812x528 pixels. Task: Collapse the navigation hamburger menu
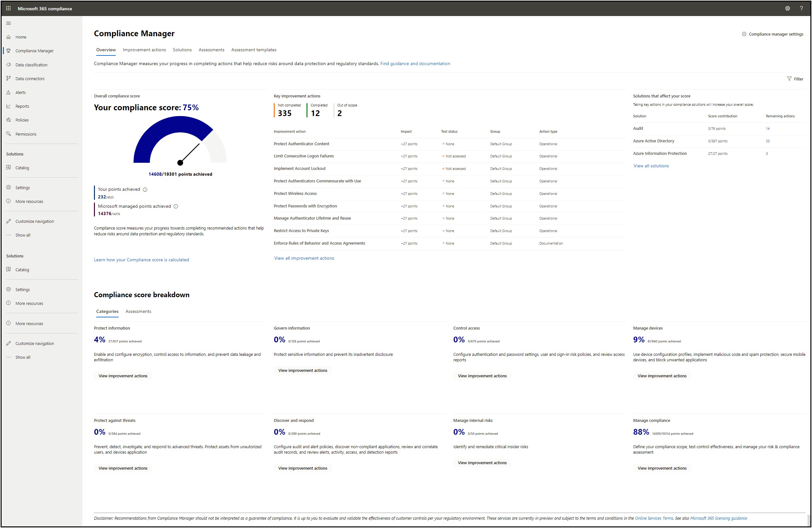[9, 23]
